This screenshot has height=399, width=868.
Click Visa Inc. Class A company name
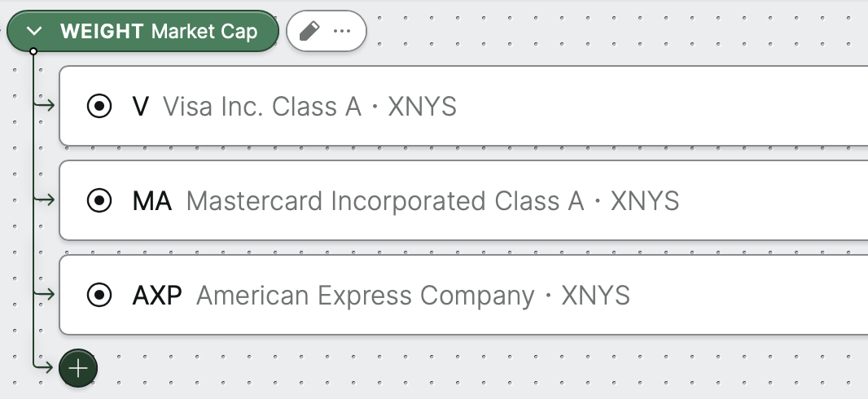[x=262, y=106]
